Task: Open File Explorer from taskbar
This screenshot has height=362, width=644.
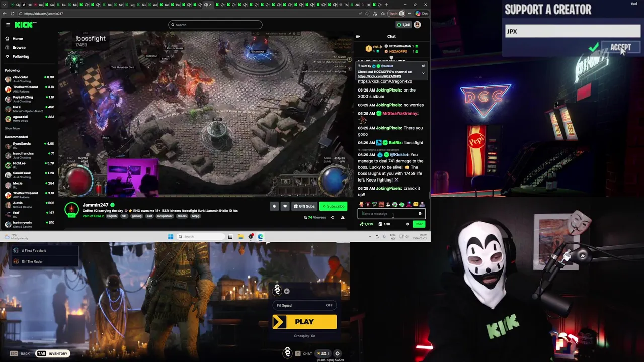Action: click(240, 237)
